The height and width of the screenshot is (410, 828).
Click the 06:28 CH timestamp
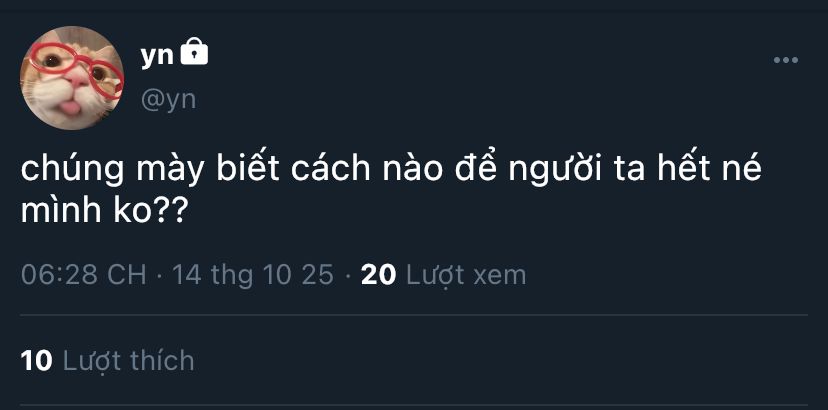[x=84, y=274]
